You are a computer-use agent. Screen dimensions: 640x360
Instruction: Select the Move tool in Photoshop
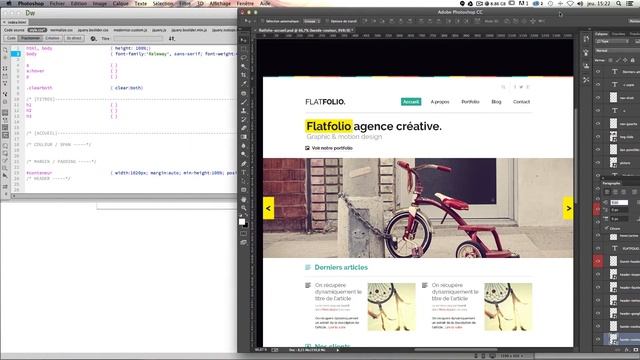pos(244,40)
